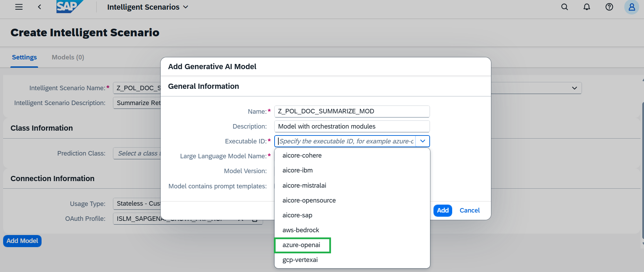The image size is (644, 272).
Task: Click the SAP logo
Action: 70,7
